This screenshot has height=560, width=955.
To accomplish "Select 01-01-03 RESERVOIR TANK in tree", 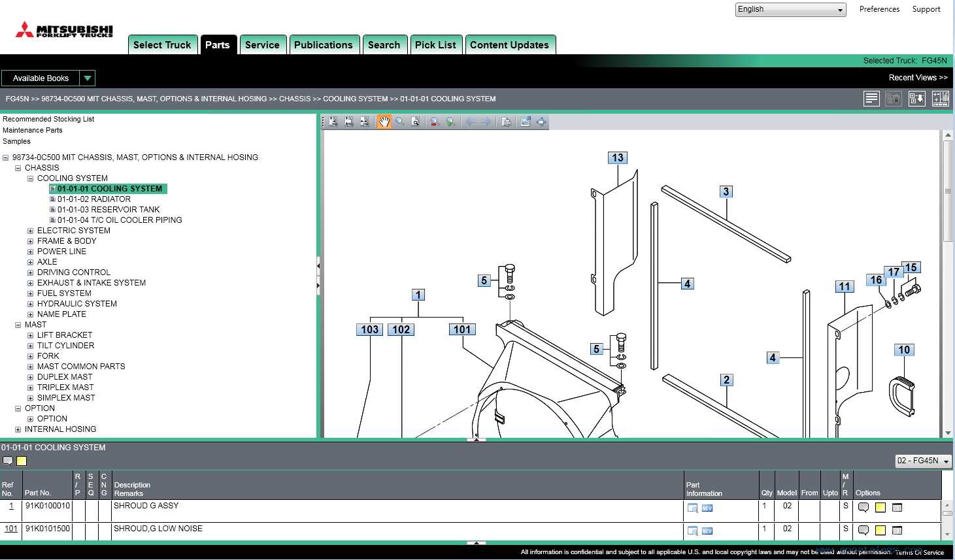I will pos(109,210).
